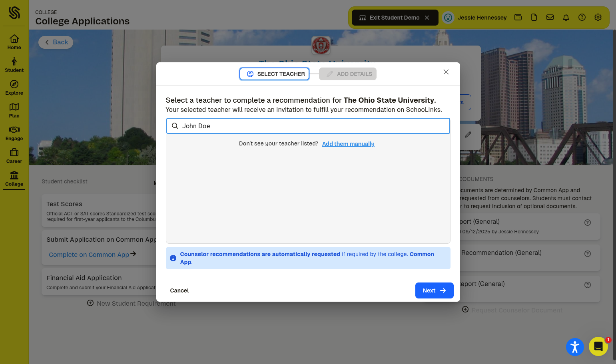The image size is (616, 364).
Task: Click the Add them manually link
Action: (x=348, y=144)
